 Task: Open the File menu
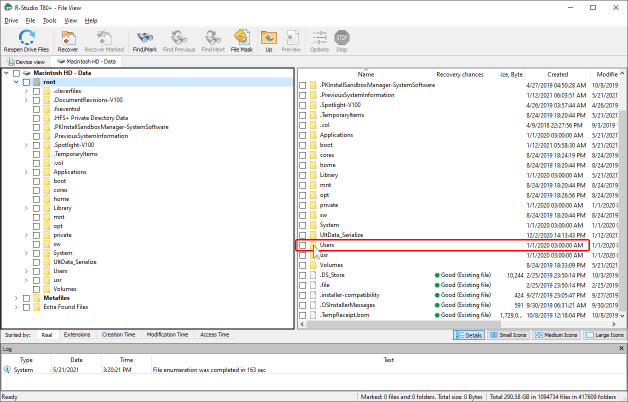pyautogui.click(x=30, y=20)
